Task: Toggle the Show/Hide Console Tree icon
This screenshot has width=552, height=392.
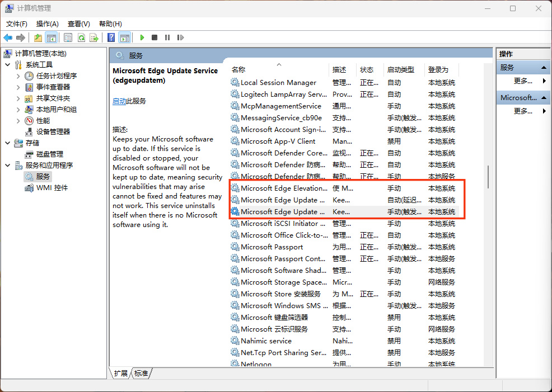Action: (x=52, y=37)
